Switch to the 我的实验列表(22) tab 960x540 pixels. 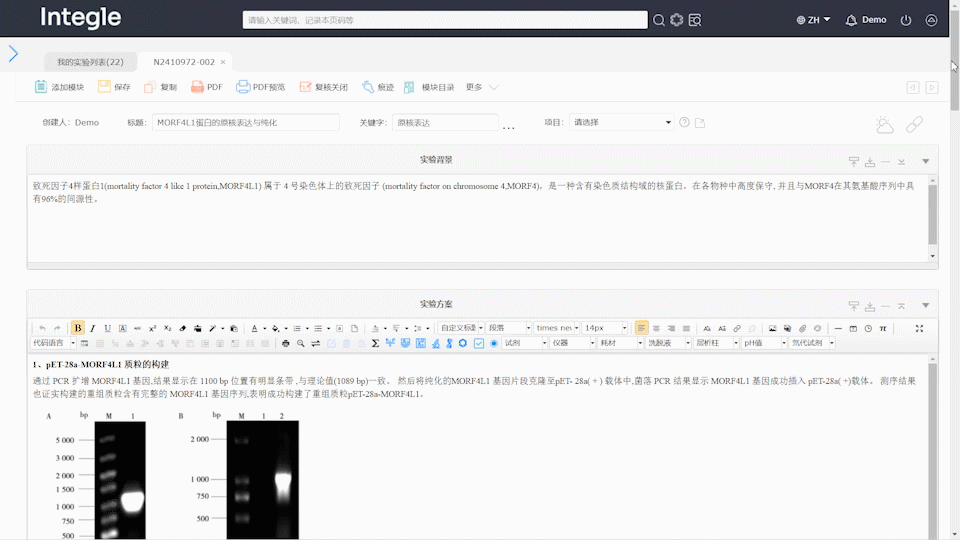pyautogui.click(x=90, y=62)
